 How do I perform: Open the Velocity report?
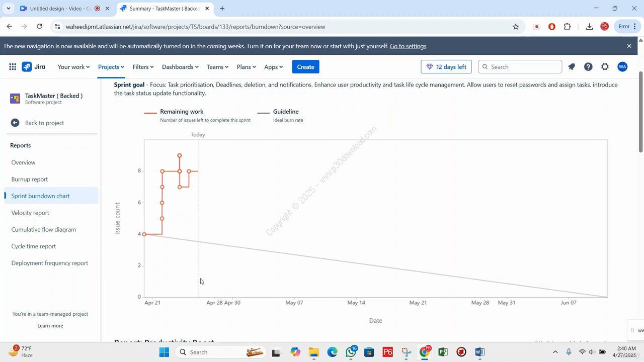coord(30,213)
